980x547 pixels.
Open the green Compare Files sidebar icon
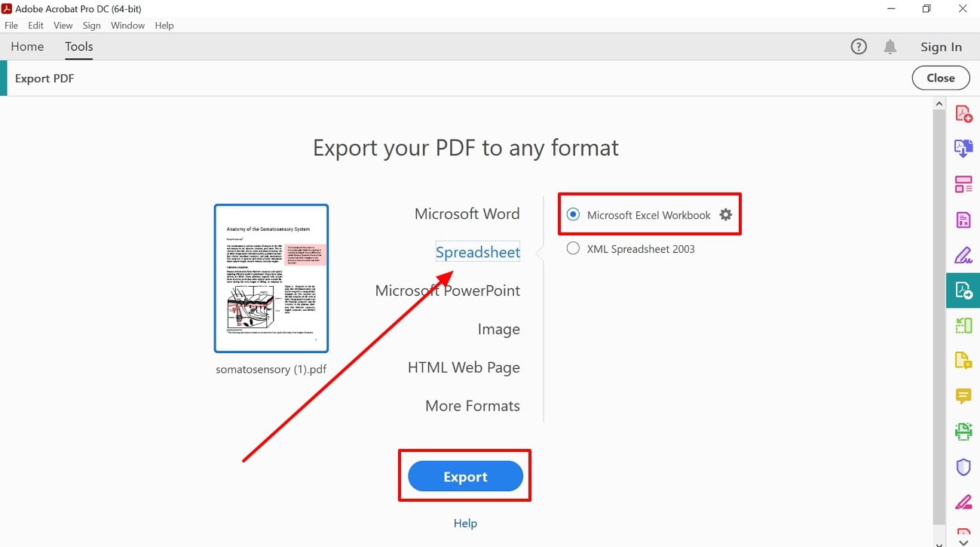(x=963, y=325)
